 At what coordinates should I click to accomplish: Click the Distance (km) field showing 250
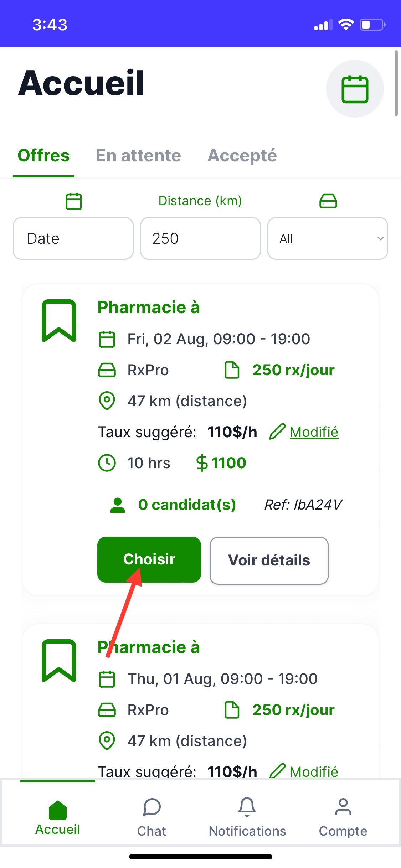click(x=200, y=238)
